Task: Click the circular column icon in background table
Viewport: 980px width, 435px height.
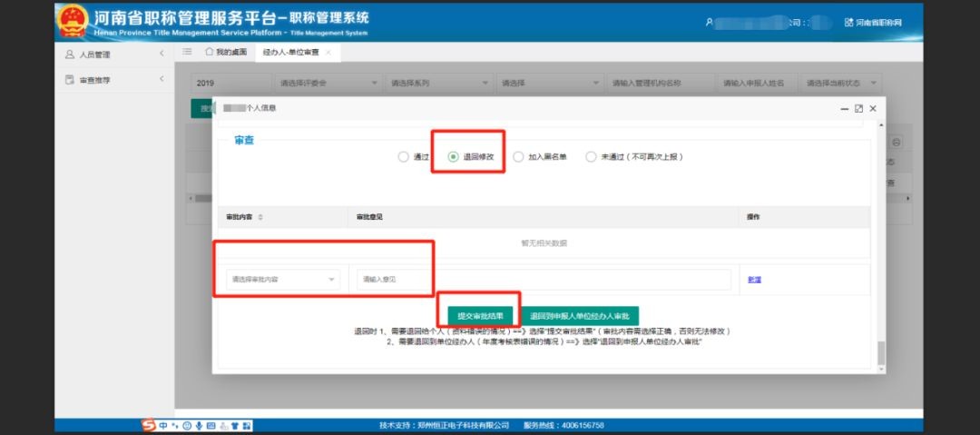Action: [897, 143]
